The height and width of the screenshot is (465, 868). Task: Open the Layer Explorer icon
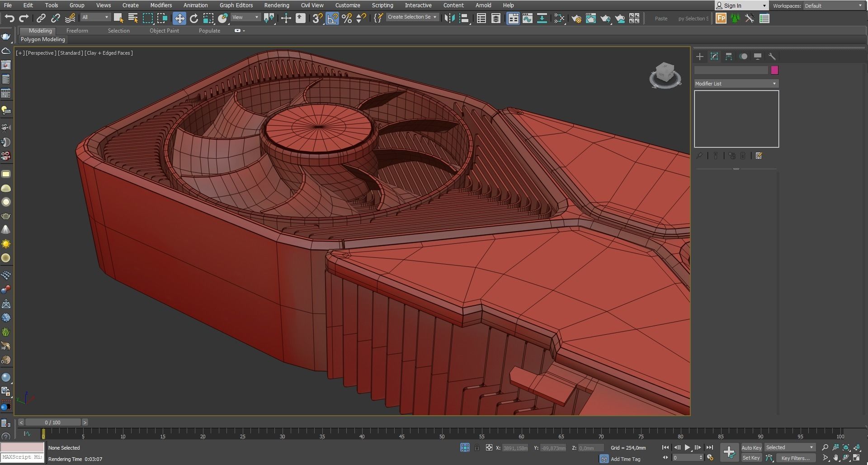click(x=496, y=18)
